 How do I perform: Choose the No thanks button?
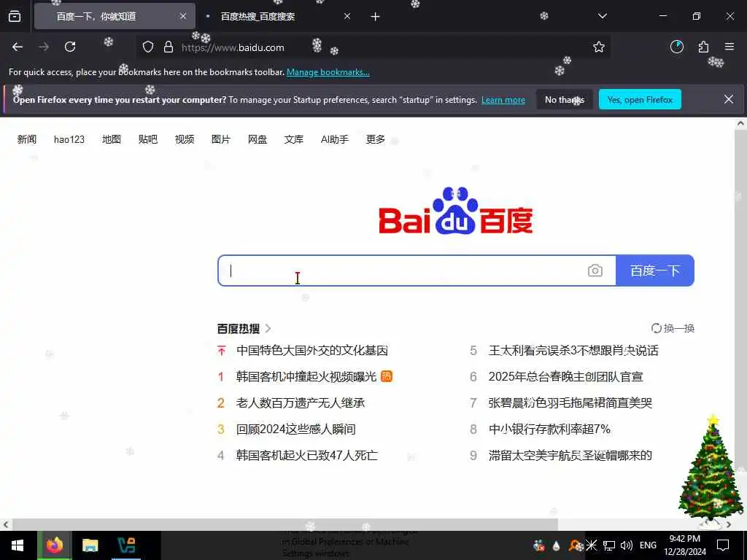(x=565, y=99)
